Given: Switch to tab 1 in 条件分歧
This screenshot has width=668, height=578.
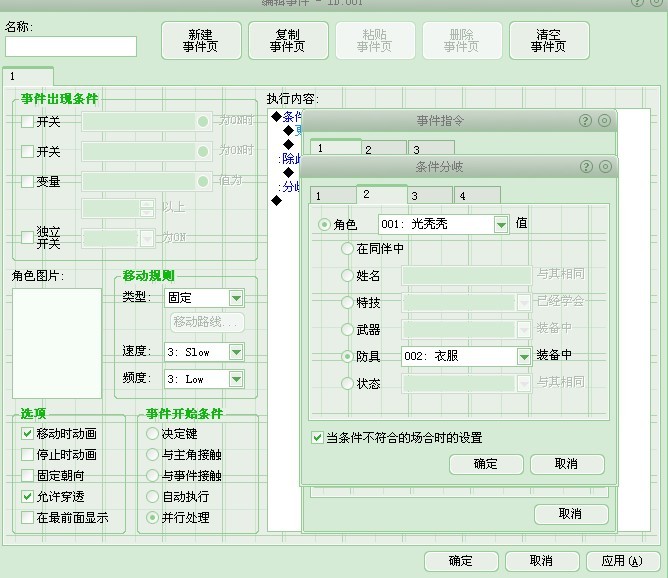Looking at the screenshot, I should (x=333, y=196).
